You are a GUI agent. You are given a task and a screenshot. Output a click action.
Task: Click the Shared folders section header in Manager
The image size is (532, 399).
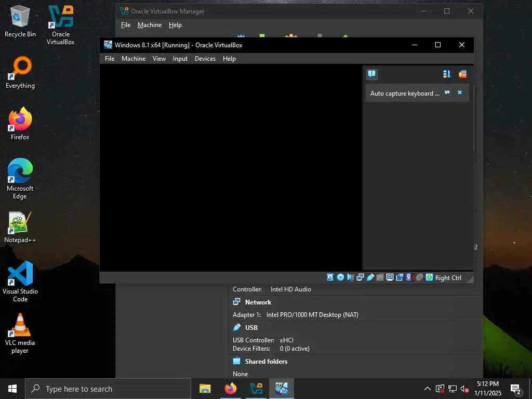(267, 362)
